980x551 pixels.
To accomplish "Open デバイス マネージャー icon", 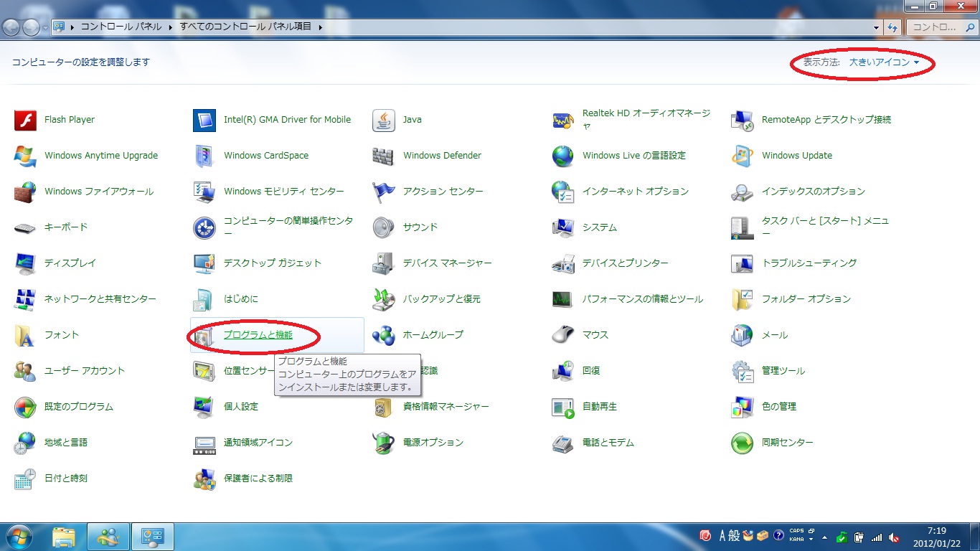I will 384,263.
